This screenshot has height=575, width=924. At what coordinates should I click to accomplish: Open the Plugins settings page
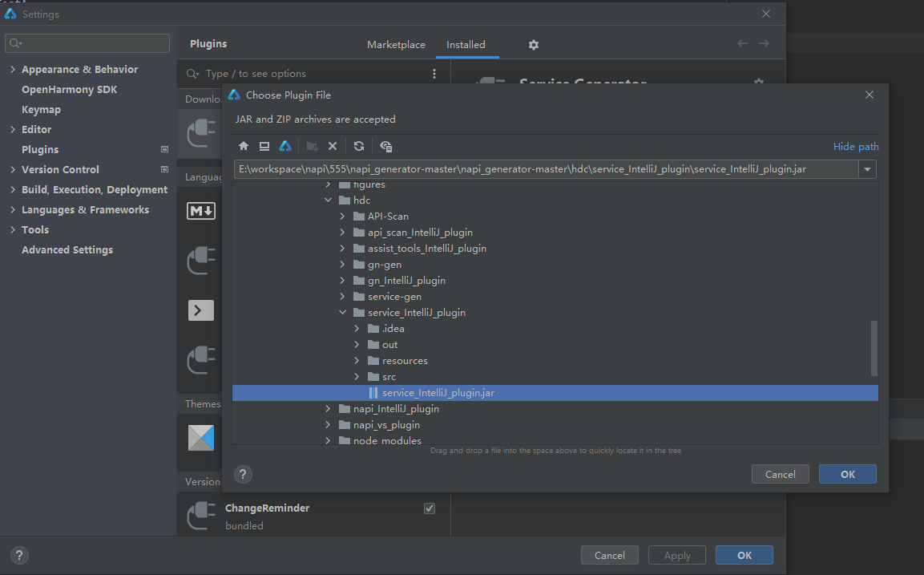click(x=40, y=150)
